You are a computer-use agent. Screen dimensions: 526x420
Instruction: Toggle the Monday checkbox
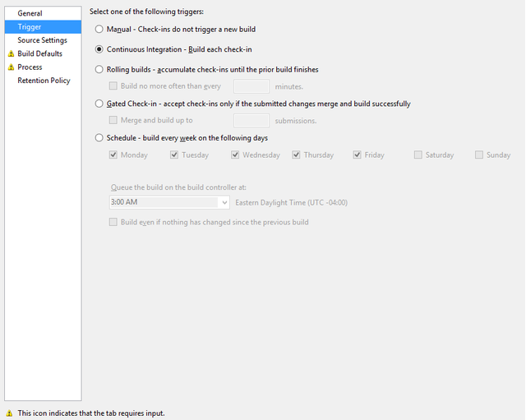tap(113, 155)
